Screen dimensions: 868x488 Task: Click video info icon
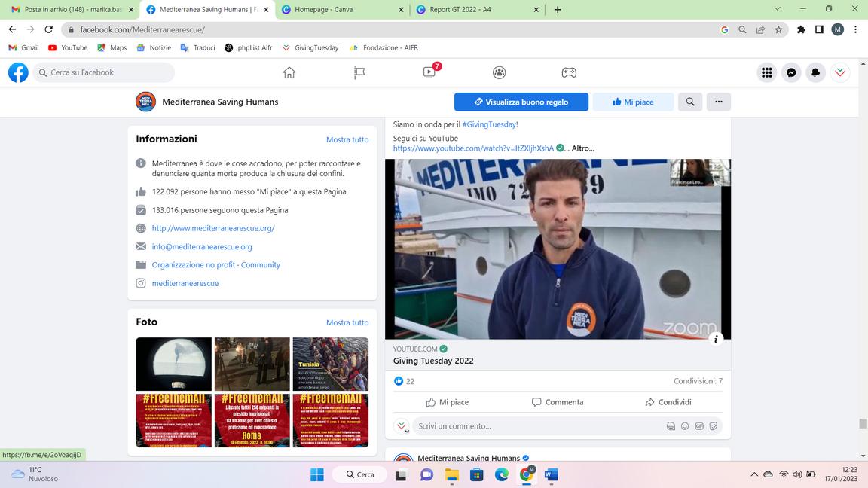(716, 339)
